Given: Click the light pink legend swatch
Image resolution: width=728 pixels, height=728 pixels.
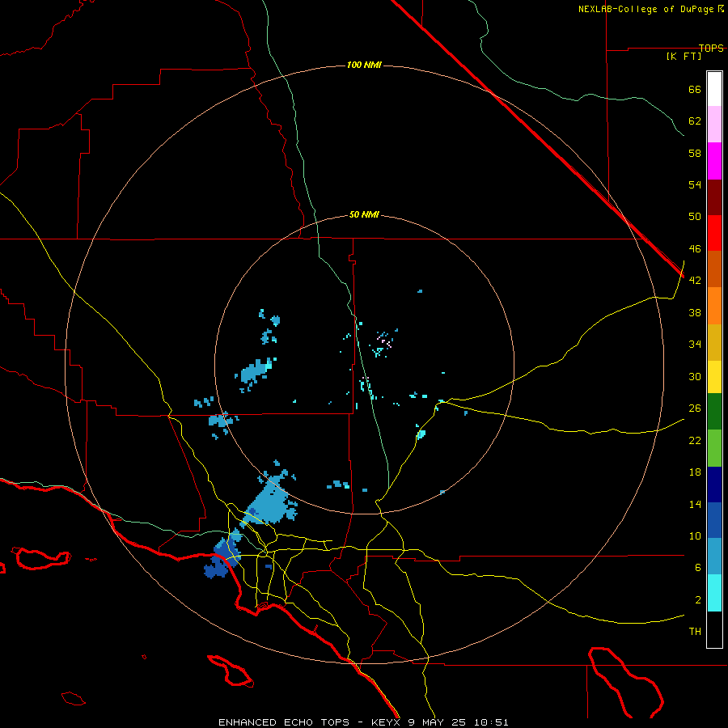Looking at the screenshot, I should pyautogui.click(x=714, y=125).
